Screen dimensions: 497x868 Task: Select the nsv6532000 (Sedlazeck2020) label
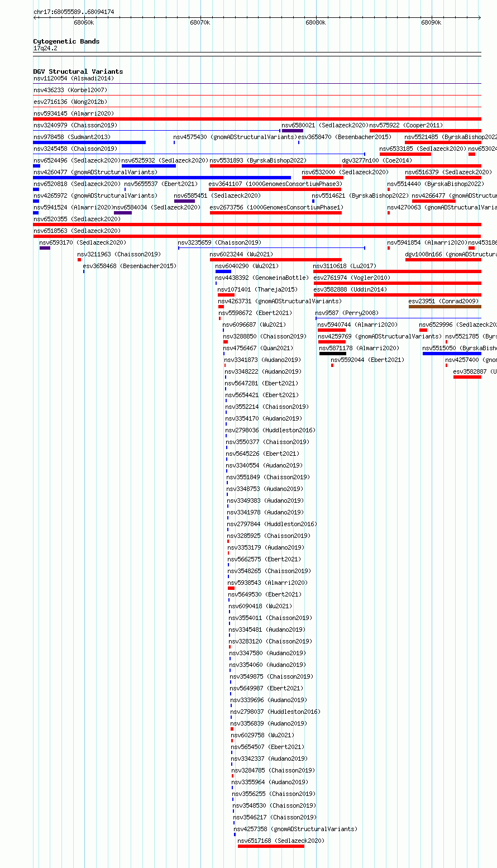(x=345, y=172)
